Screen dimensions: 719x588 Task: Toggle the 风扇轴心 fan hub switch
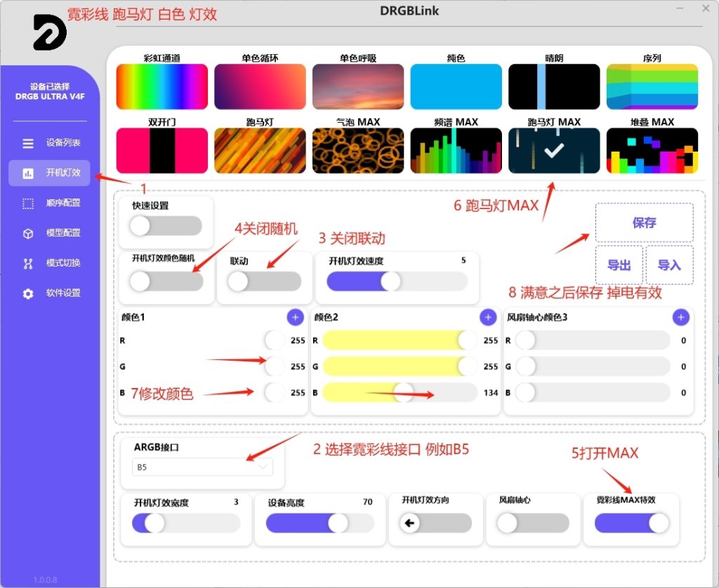click(x=533, y=523)
